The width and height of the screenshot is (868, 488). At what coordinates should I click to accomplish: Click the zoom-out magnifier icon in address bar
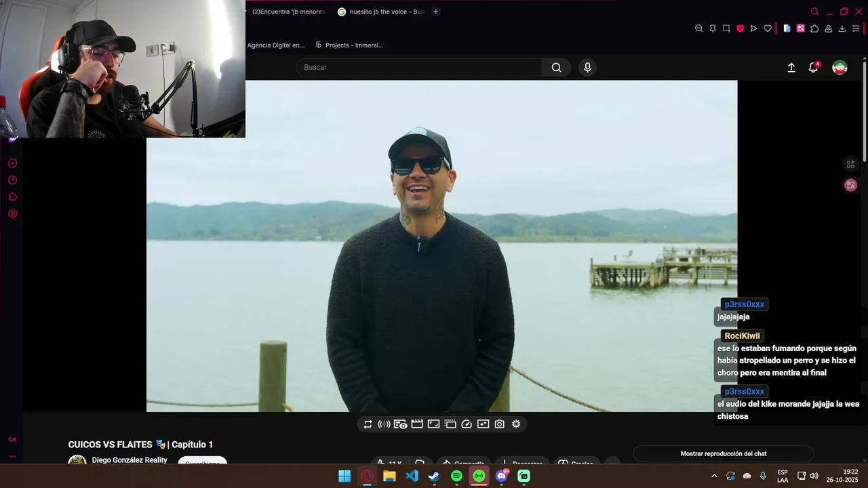coord(699,28)
